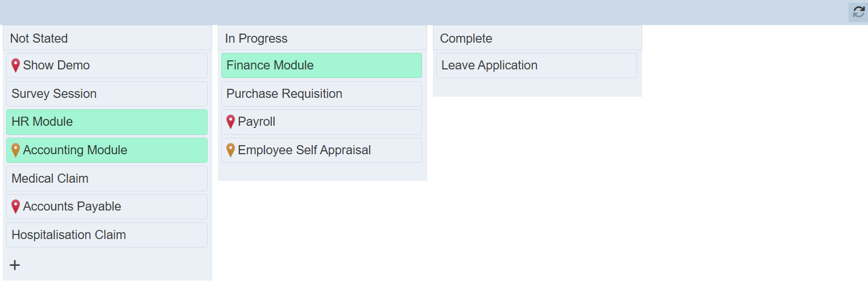Click the Show Demo card title

tap(56, 65)
